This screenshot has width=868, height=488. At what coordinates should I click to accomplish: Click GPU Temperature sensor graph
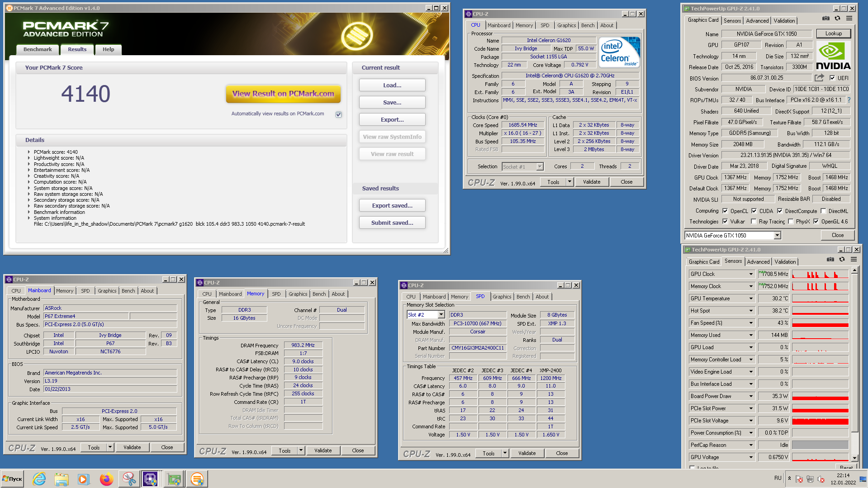pyautogui.click(x=820, y=298)
